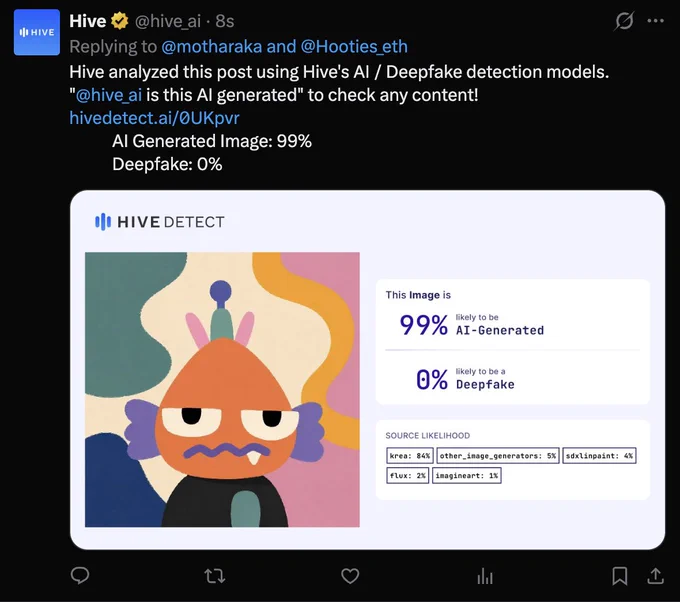Image resolution: width=680 pixels, height=602 pixels.
Task: Open the three-dot more options menu
Action: click(655, 21)
